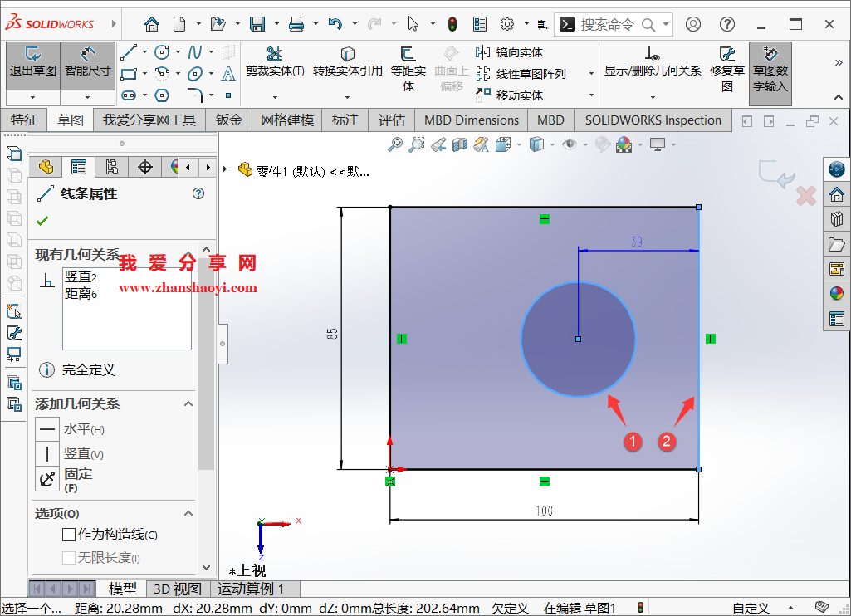
Task: Open help for 线条属性 panel
Action: 198,193
